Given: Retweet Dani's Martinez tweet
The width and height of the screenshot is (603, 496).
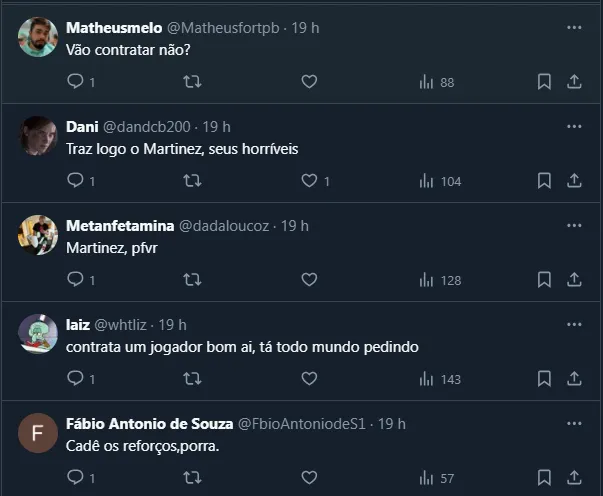Looking at the screenshot, I should point(193,181).
